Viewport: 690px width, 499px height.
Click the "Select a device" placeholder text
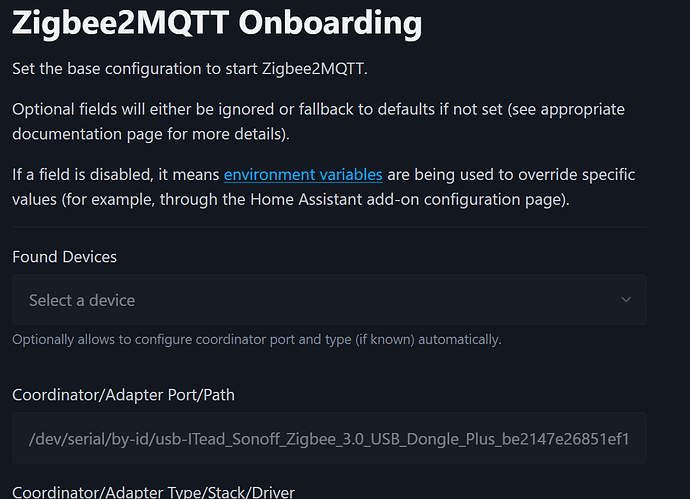coord(82,300)
